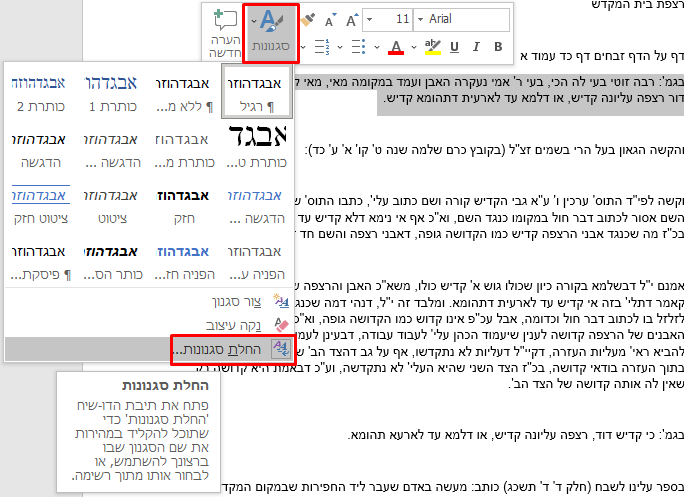Add a new comment (הערה חדשה)

point(225,33)
